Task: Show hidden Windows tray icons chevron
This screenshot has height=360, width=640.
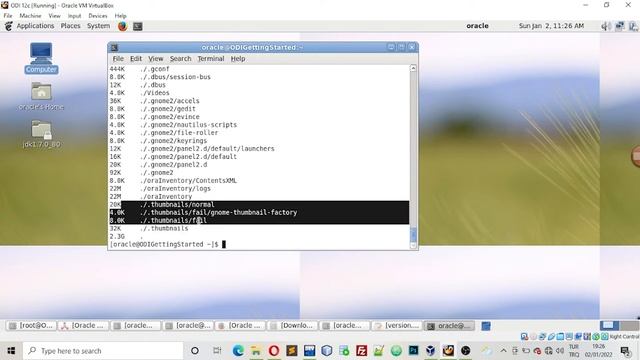Action: point(503,351)
